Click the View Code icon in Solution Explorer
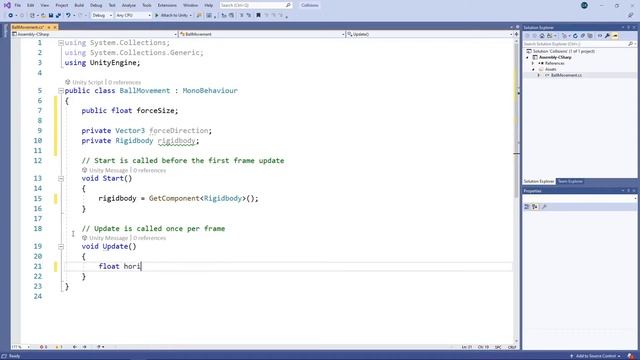640x360 pixels. coord(600,36)
